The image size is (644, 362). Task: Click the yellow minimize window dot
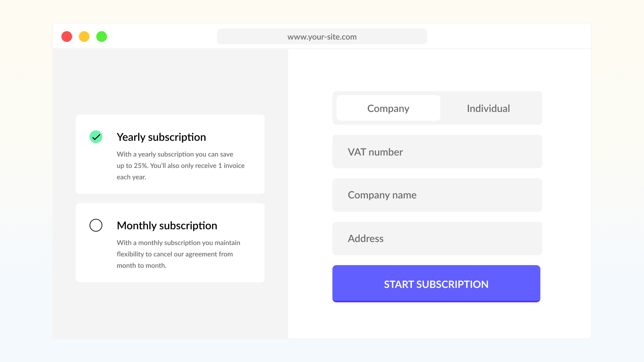coord(84,37)
